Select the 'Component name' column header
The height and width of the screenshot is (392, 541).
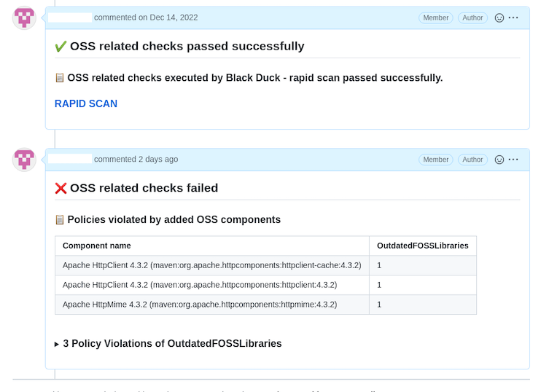tap(96, 246)
